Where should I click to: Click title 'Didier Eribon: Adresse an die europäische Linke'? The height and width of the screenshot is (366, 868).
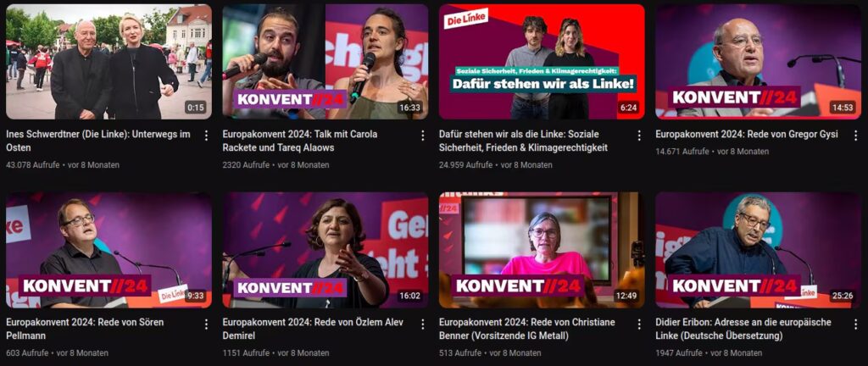(x=743, y=329)
